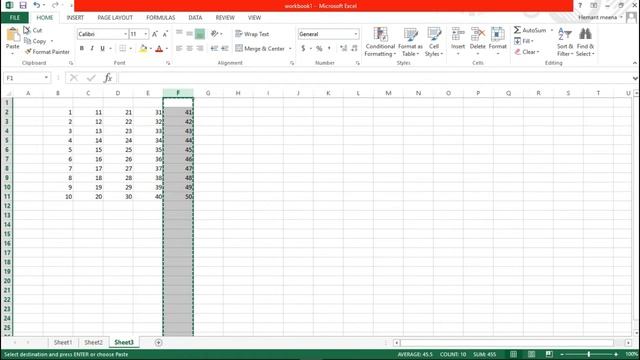The width and height of the screenshot is (640, 360).
Task: Apply the yellow fill color
Action: (x=143, y=49)
